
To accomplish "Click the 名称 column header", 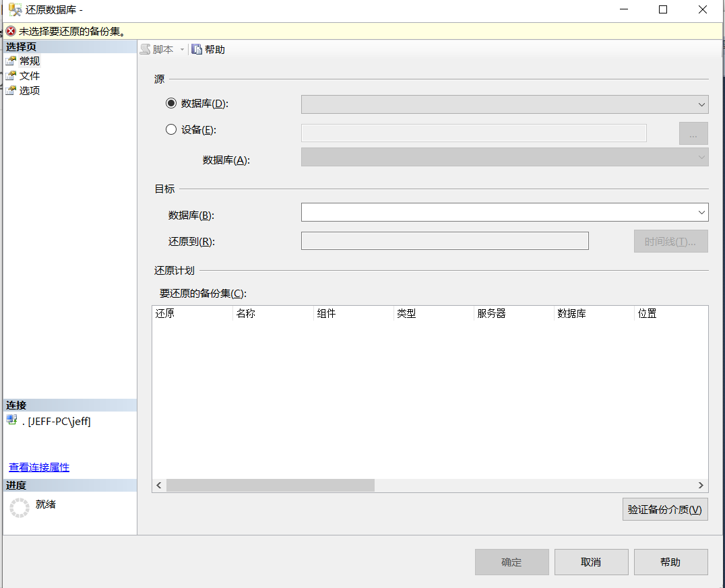I will [x=274, y=313].
